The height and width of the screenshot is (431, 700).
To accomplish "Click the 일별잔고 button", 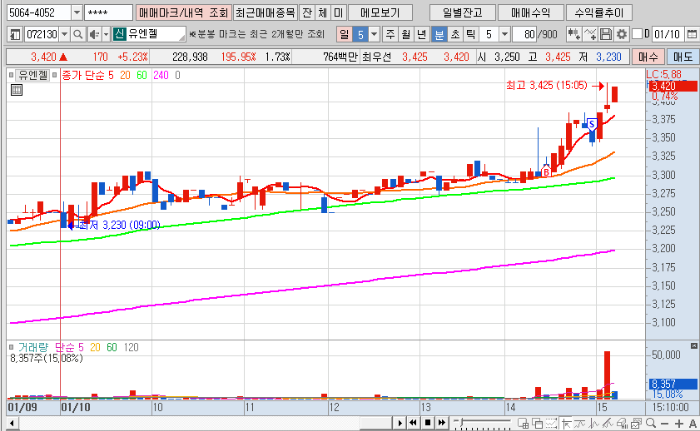I will click(462, 13).
